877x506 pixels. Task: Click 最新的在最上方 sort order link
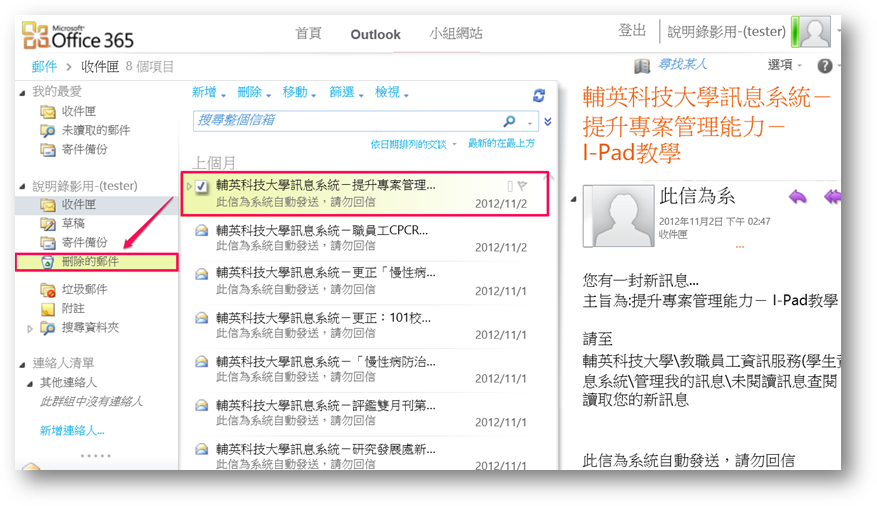tap(501, 144)
